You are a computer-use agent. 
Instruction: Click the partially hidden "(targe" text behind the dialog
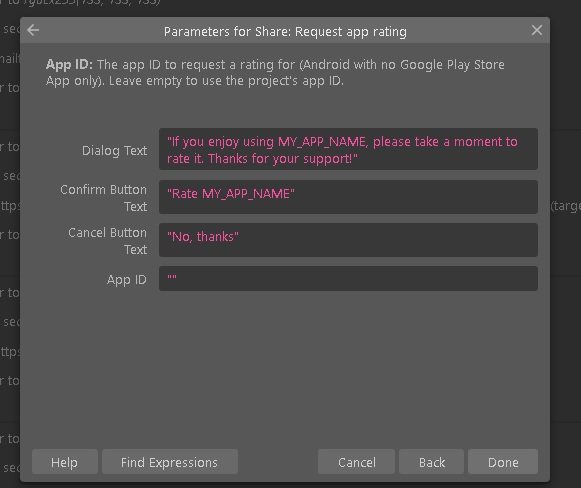[565, 206]
